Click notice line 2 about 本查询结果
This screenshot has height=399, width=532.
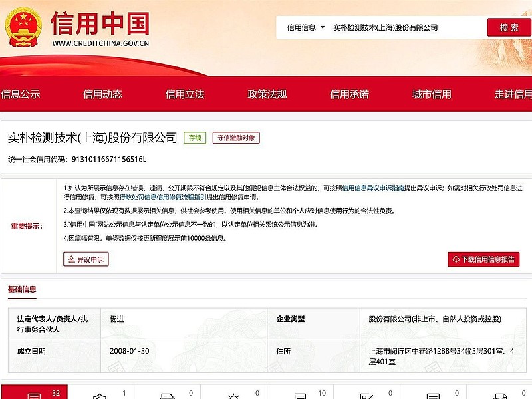pos(229,211)
